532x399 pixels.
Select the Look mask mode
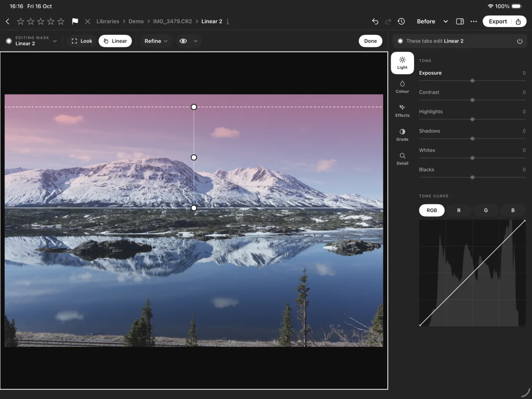(82, 41)
